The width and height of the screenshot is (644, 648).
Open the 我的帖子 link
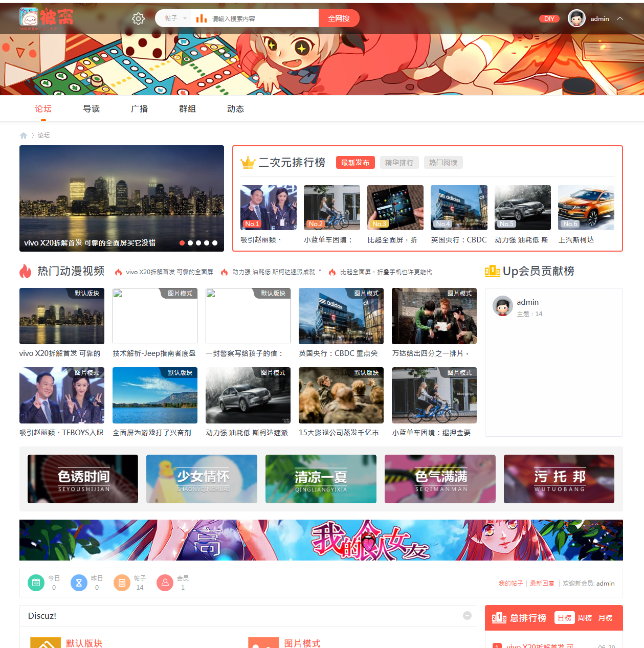(510, 584)
